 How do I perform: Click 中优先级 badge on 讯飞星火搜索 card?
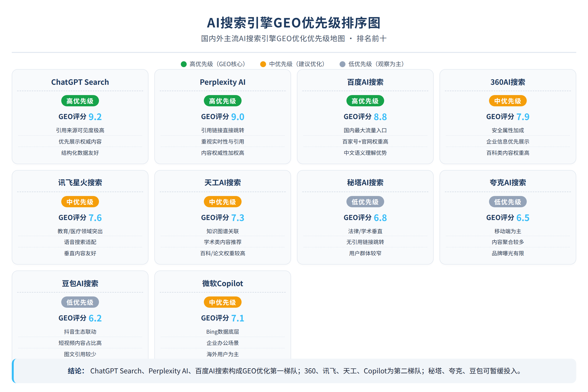point(80,202)
